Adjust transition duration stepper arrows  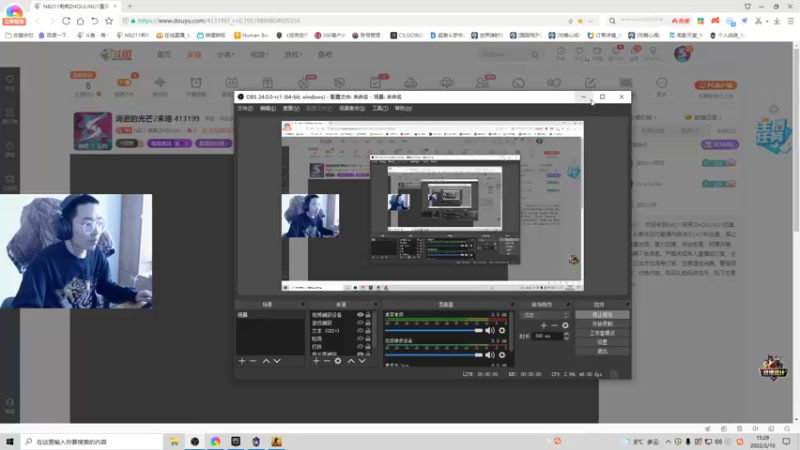[x=566, y=336]
